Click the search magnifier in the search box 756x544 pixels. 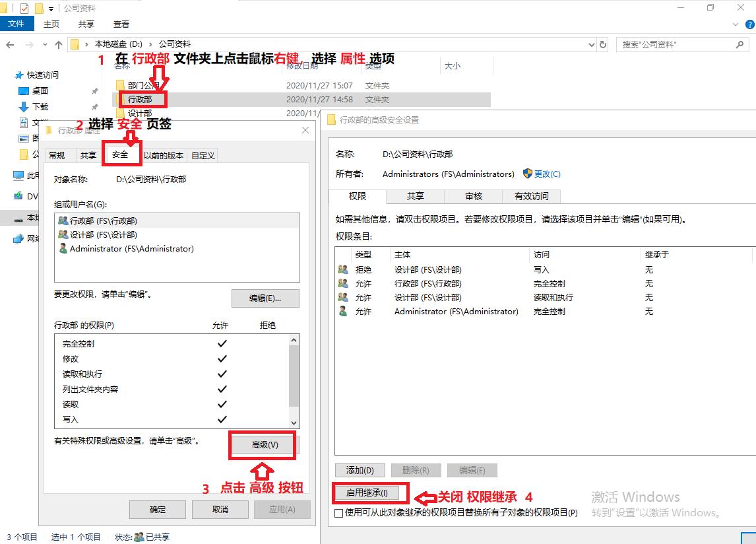pos(740,44)
